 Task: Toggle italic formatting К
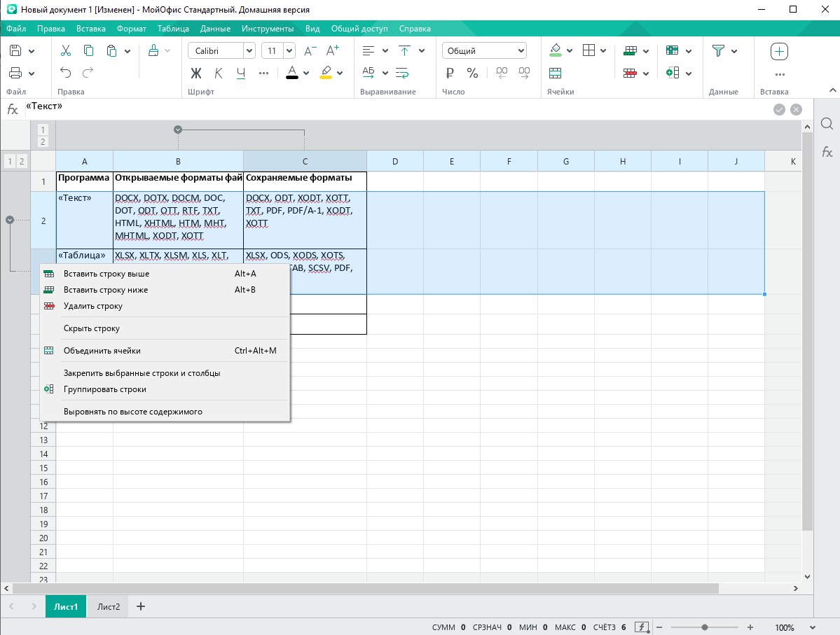(219, 74)
